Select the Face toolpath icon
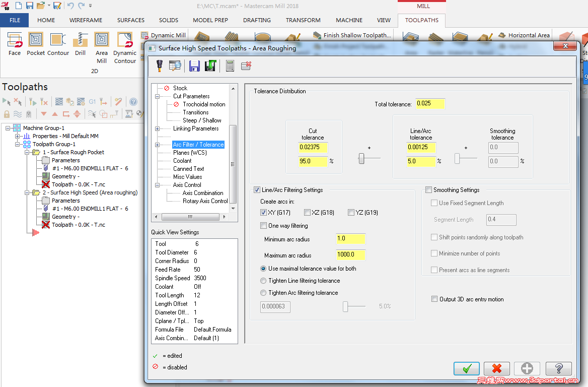The height and width of the screenshot is (387, 588). click(x=15, y=44)
